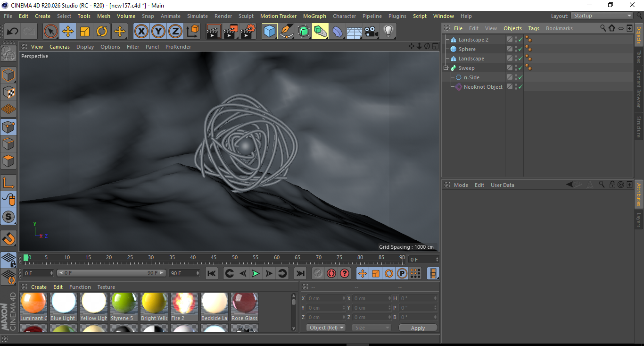Select the NeoKnot Object row

483,87
